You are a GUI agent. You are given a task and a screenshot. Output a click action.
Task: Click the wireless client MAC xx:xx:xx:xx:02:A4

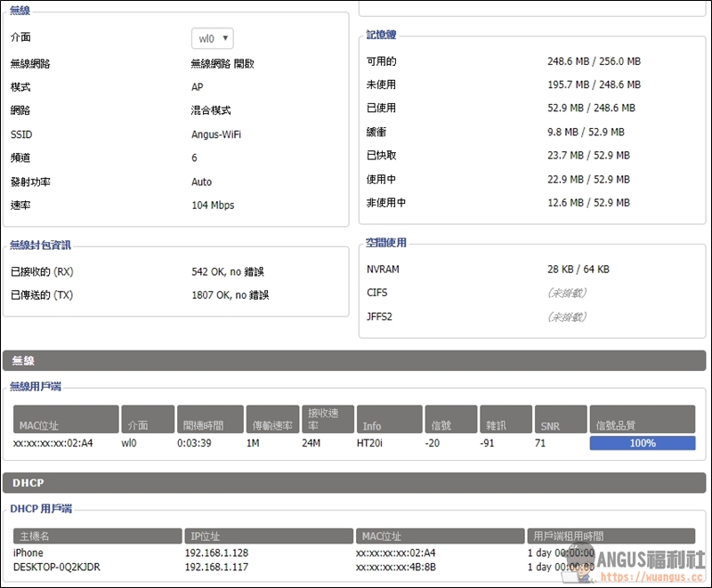53,443
